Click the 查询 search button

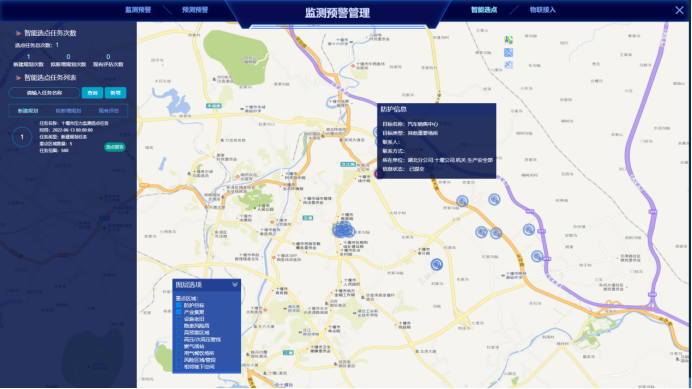coord(92,93)
